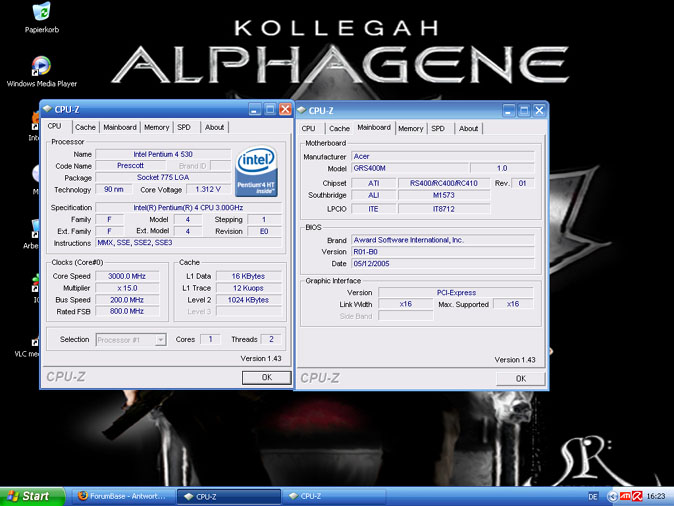Click Rated FSB value 800.0 MHz
Viewport: 674px width, 506px height.
click(x=127, y=311)
